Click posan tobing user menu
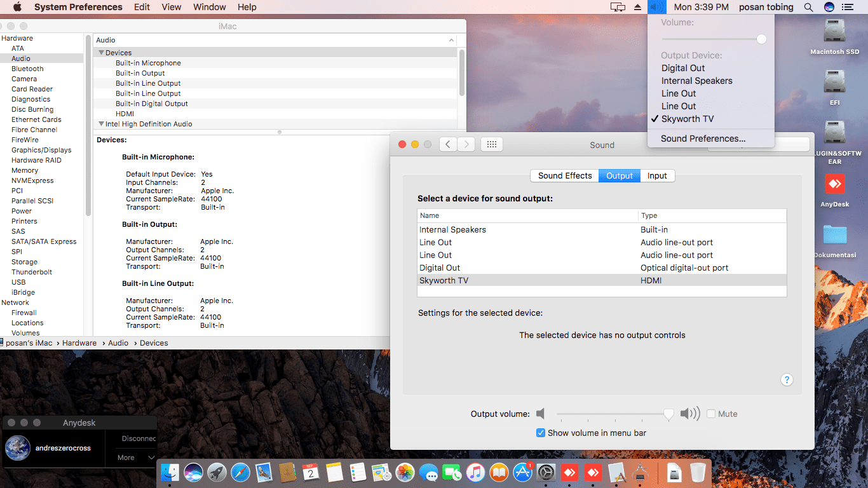Image resolution: width=868 pixels, height=488 pixels. (766, 7)
